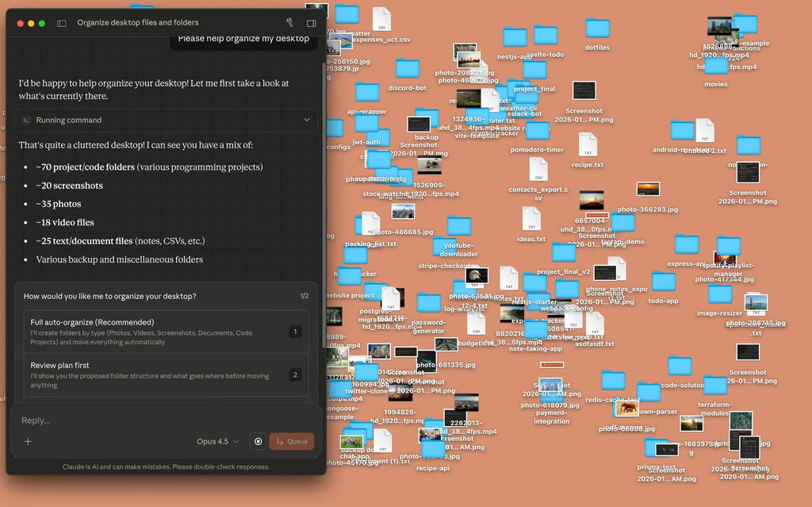Viewport: 812px width, 507px height.
Task: Click the Reply text input field
Action: click(159, 420)
